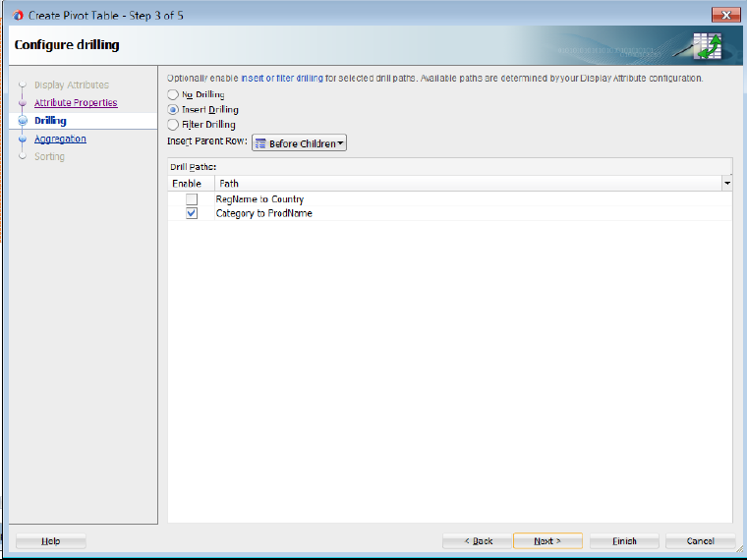
Task: Click the Aggregation step bullet icon
Action: 23,140
